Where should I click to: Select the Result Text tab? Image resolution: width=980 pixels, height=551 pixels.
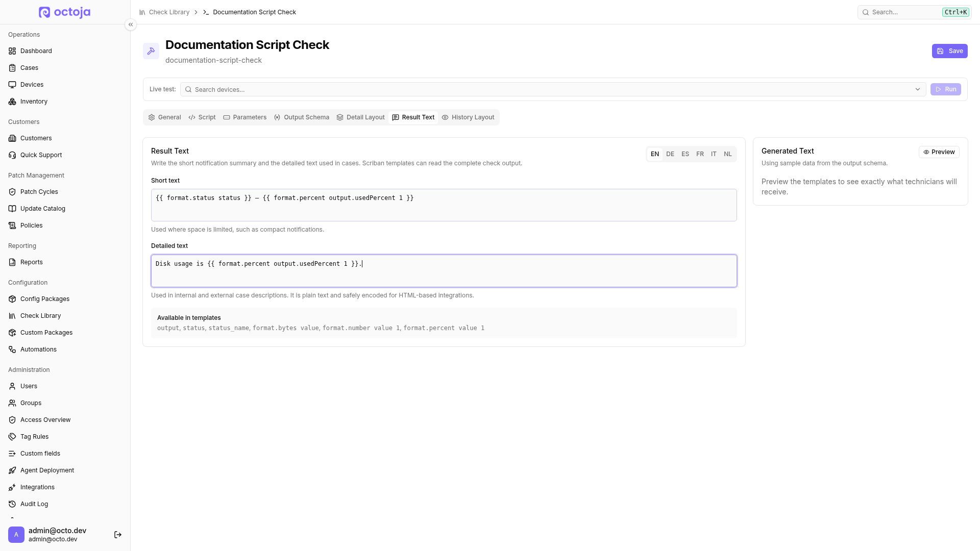[413, 117]
